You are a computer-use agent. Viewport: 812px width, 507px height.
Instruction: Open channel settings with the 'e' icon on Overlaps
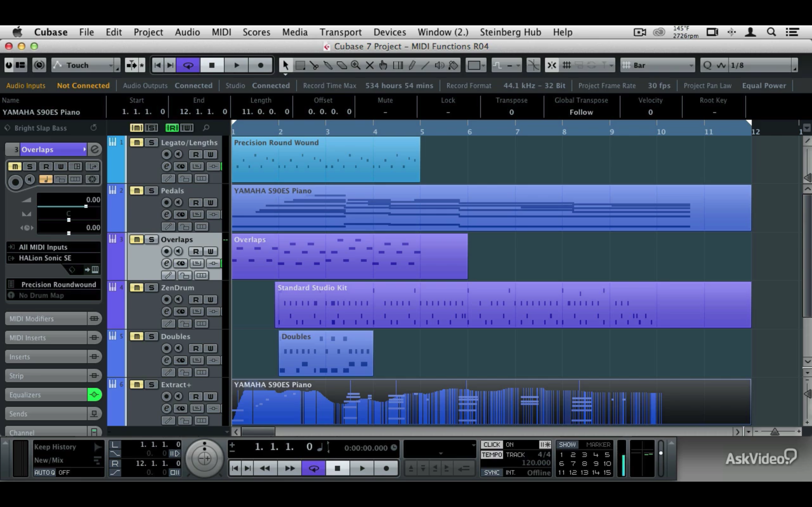(x=167, y=263)
